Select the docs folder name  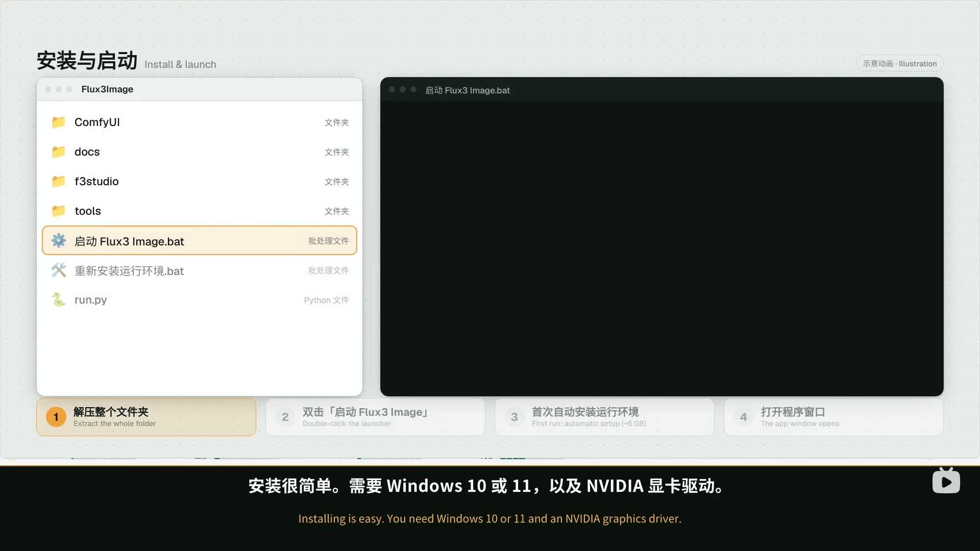[87, 152]
